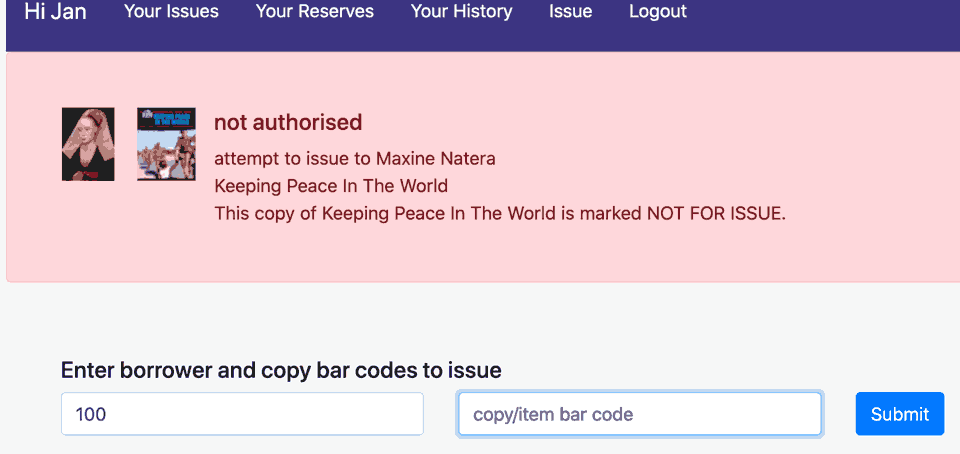The image size is (960, 454).
Task: Click the book title line in the alert
Action: (331, 186)
